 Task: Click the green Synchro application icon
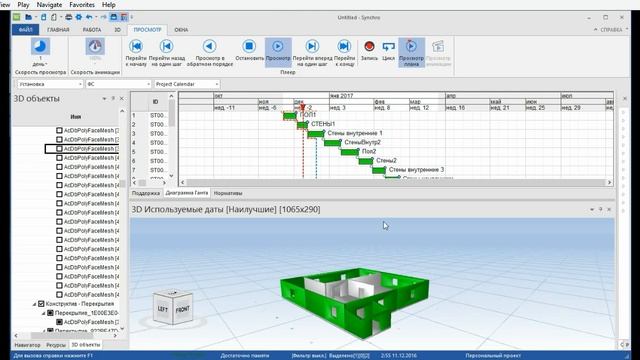tap(16, 17)
